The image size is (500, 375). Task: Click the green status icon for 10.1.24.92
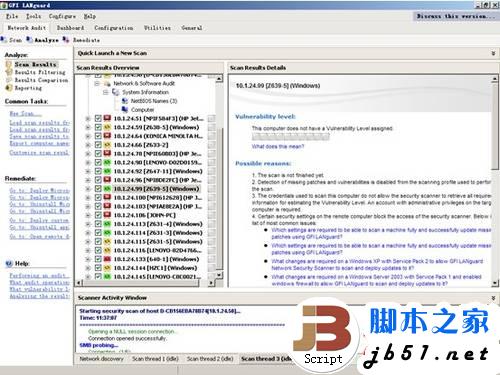[x=107, y=171]
